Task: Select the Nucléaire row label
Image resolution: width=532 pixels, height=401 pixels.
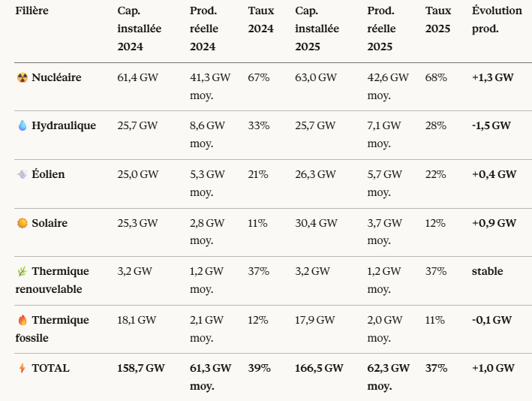Action: click(56, 77)
